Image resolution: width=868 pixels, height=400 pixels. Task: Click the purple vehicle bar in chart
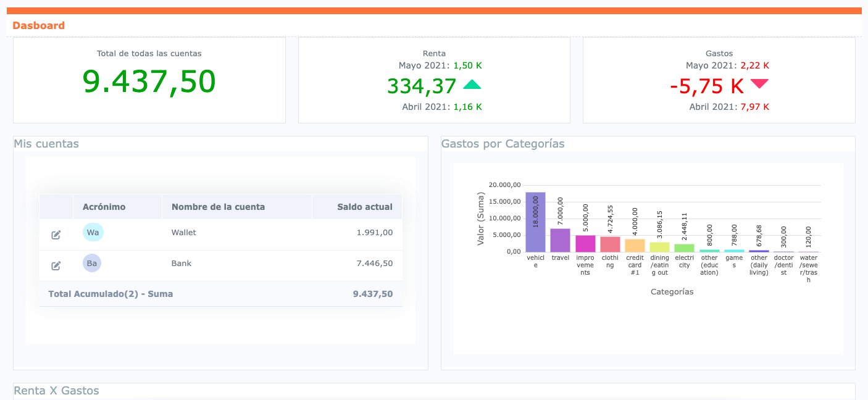[x=535, y=222]
